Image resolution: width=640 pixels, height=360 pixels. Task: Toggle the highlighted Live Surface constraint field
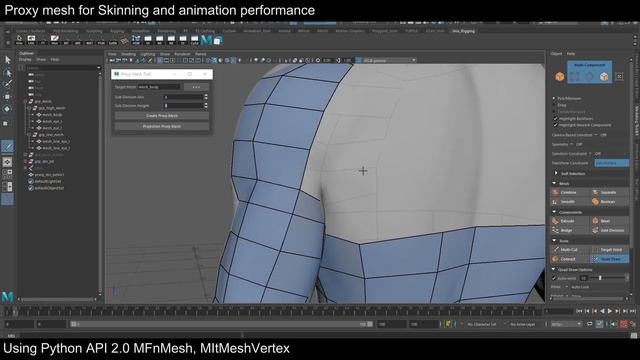[x=611, y=163]
